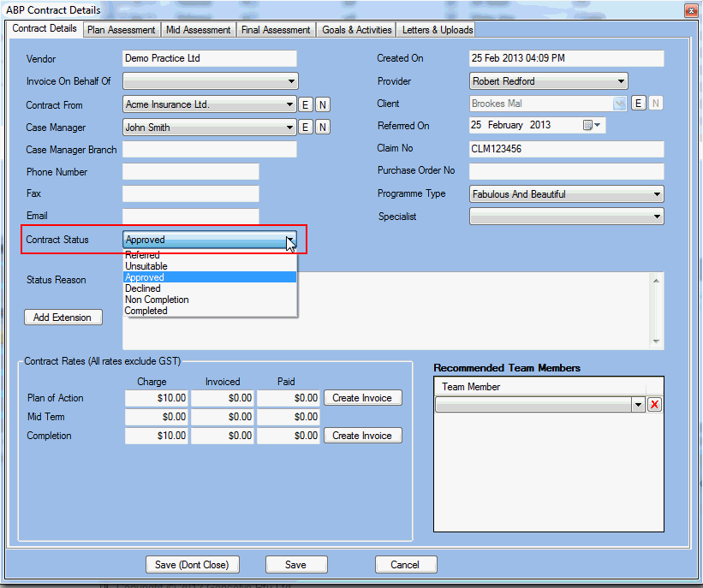Go to the Goals & Activities tab
The height and width of the screenshot is (588, 703).
(357, 30)
